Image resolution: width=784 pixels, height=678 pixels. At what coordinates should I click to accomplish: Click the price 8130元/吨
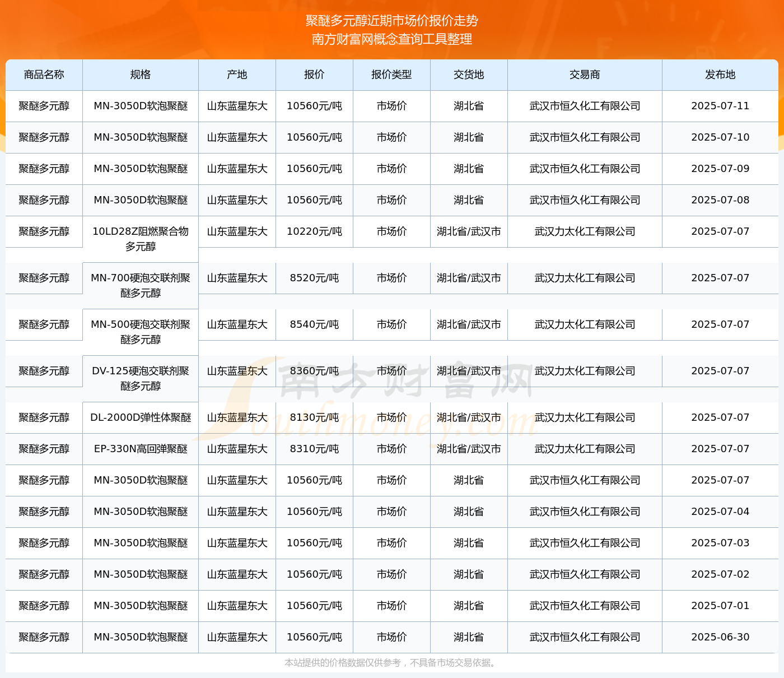coord(315,417)
